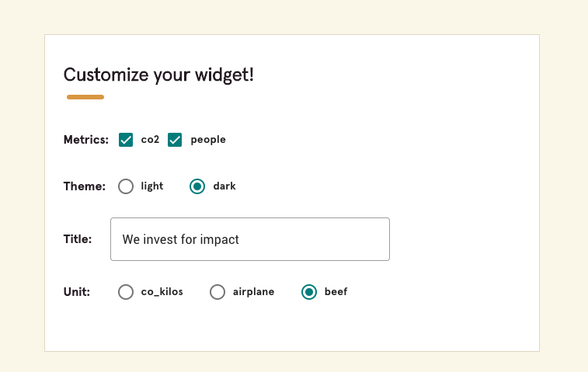Click the "co2" label text
The image size is (588, 372).
tap(150, 140)
